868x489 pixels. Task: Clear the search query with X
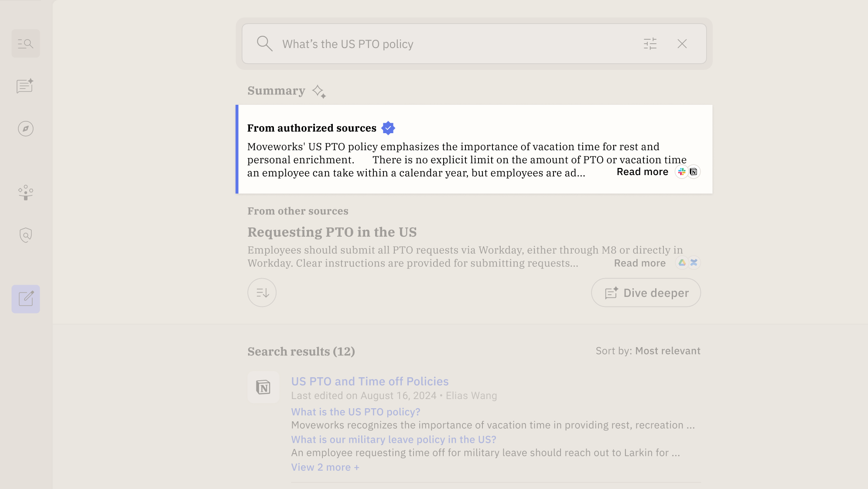click(x=682, y=44)
